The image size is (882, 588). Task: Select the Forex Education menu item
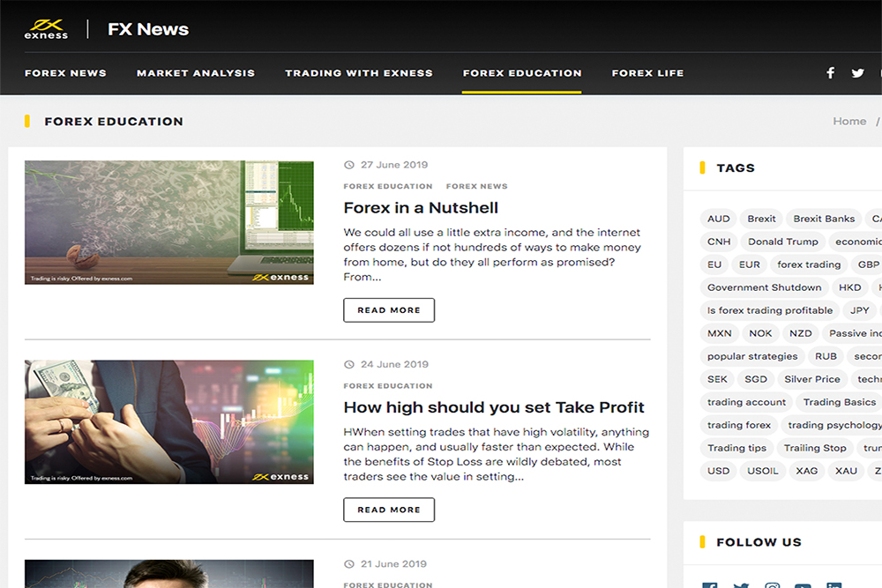click(522, 73)
